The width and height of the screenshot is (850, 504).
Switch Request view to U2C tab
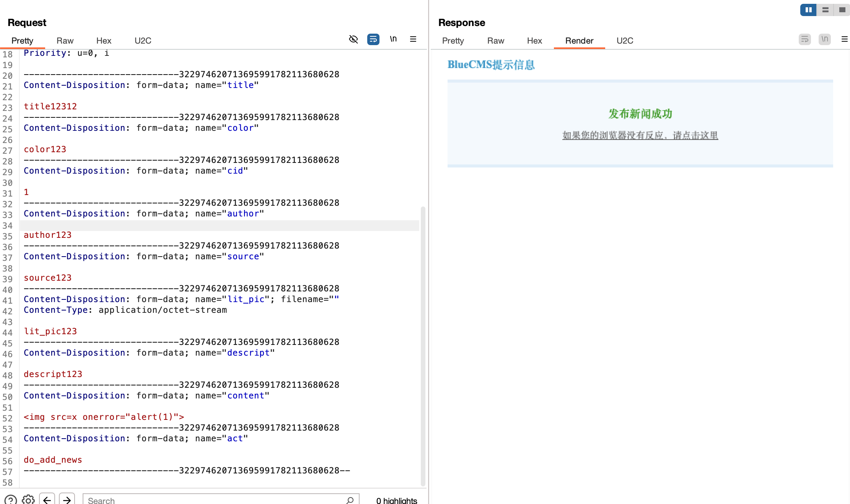(x=143, y=41)
